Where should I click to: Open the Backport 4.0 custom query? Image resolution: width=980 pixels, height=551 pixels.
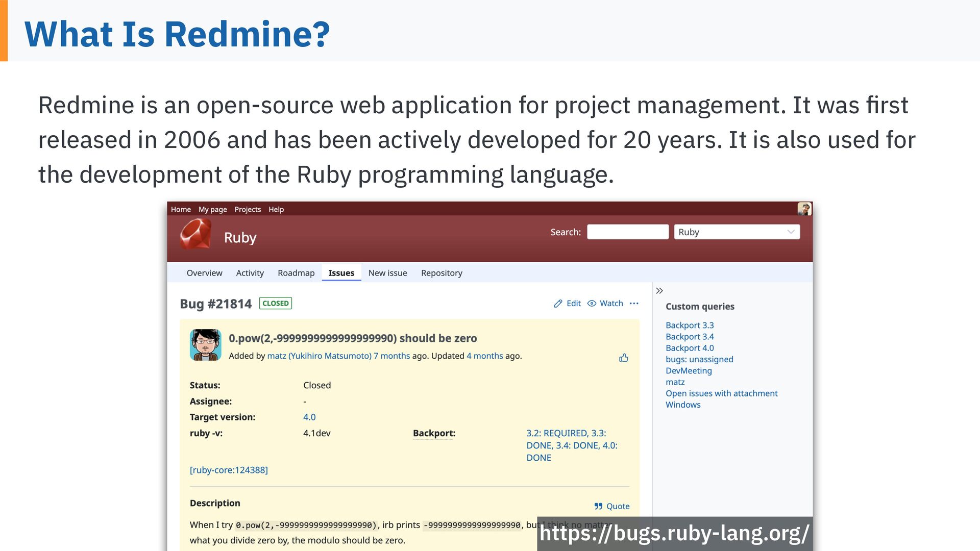(690, 347)
